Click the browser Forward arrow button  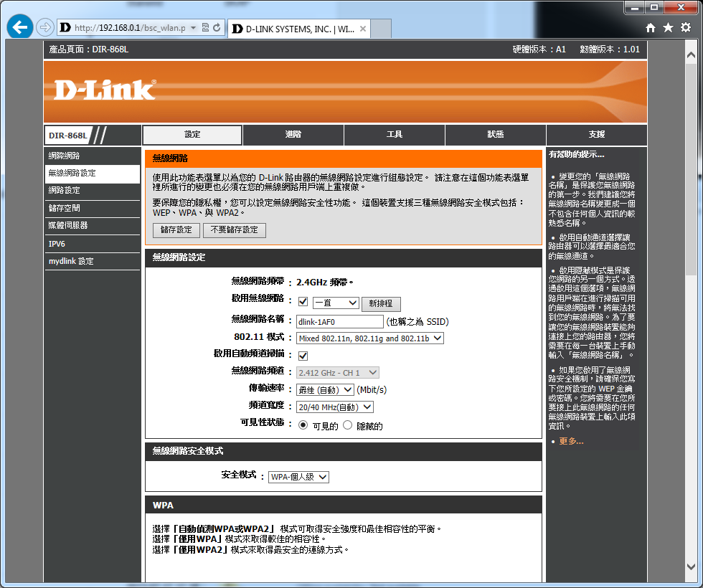(x=44, y=28)
